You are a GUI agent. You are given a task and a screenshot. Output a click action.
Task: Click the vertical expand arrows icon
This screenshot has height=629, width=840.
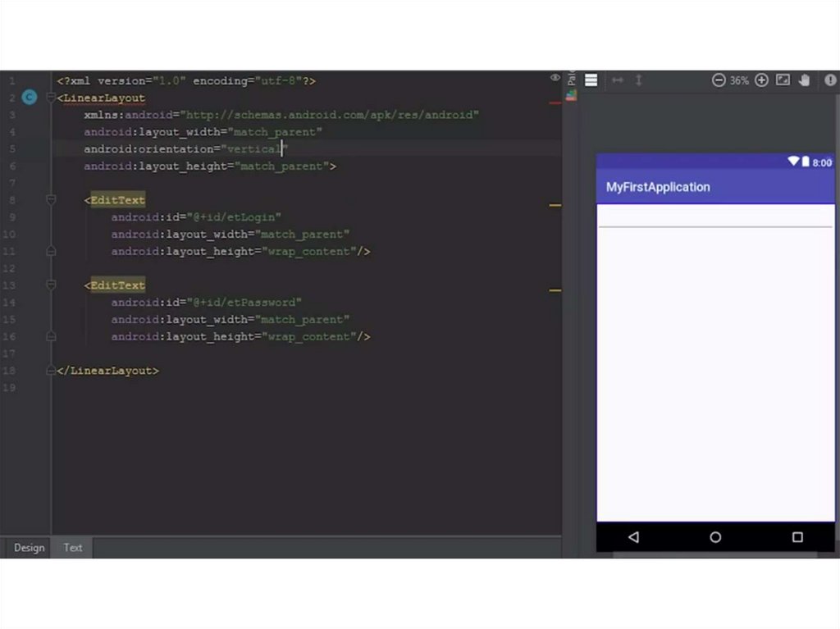(639, 80)
